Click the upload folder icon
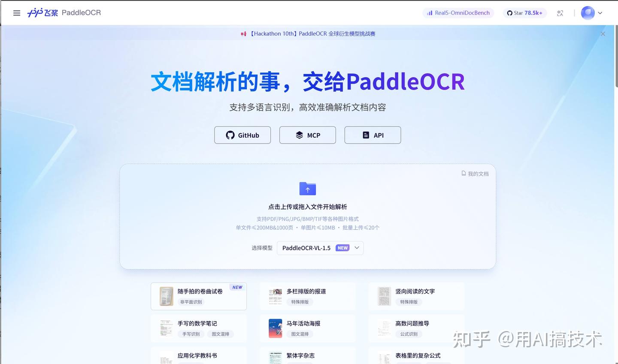The width and height of the screenshot is (618, 364). (x=308, y=189)
